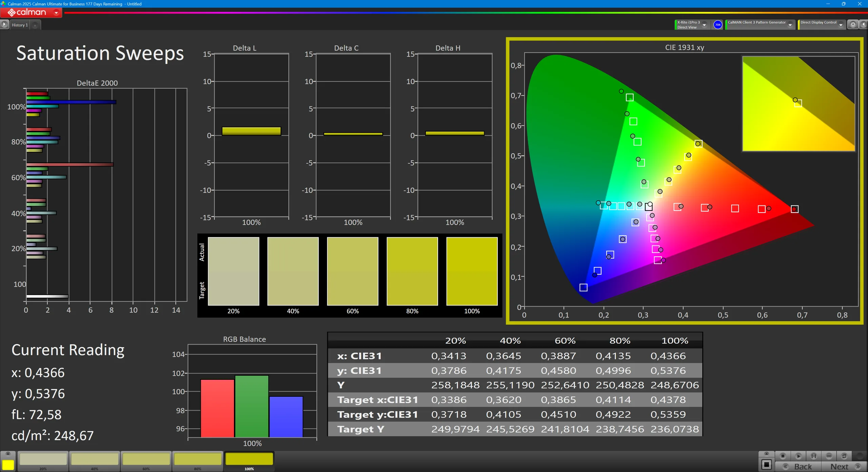
Task: Click the 80% Actual/Target comparison patch
Action: click(x=412, y=271)
